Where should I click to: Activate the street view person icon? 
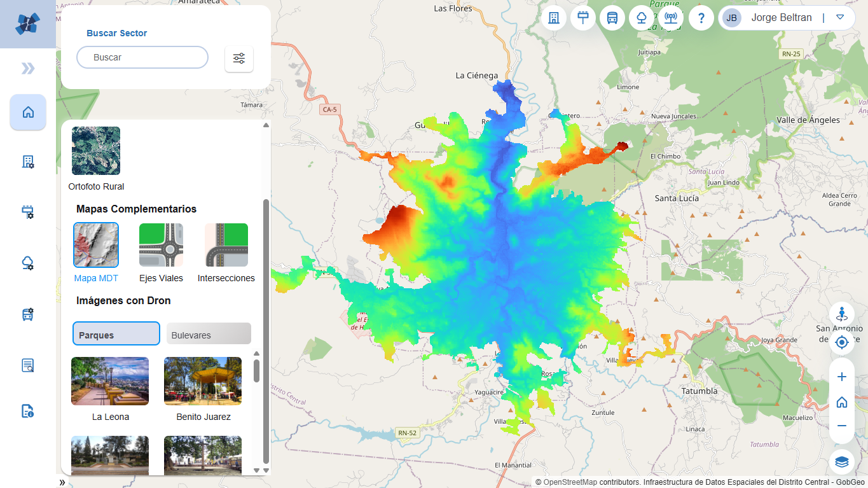click(841, 314)
